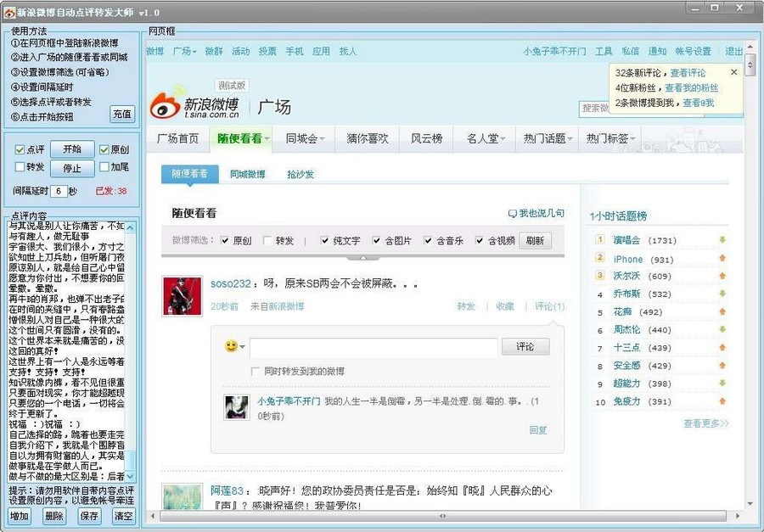Screen dimensions: 764x532
Task: Click the 充值 button
Action: tap(122, 114)
